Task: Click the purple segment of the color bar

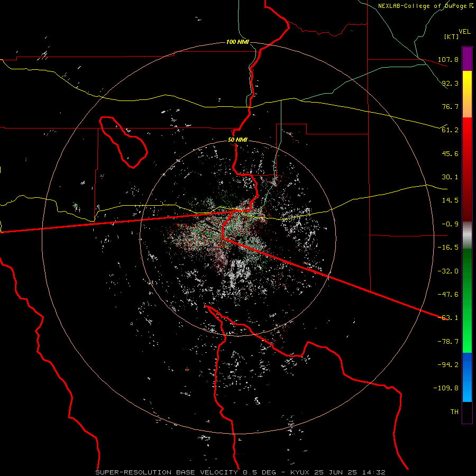Action: pyautogui.click(x=467, y=59)
